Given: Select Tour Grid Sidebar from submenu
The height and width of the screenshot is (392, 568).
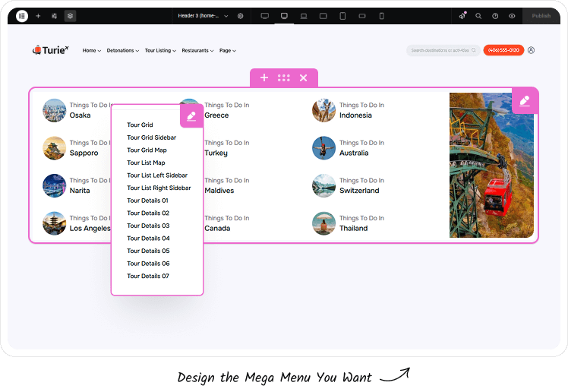Looking at the screenshot, I should [x=151, y=138].
